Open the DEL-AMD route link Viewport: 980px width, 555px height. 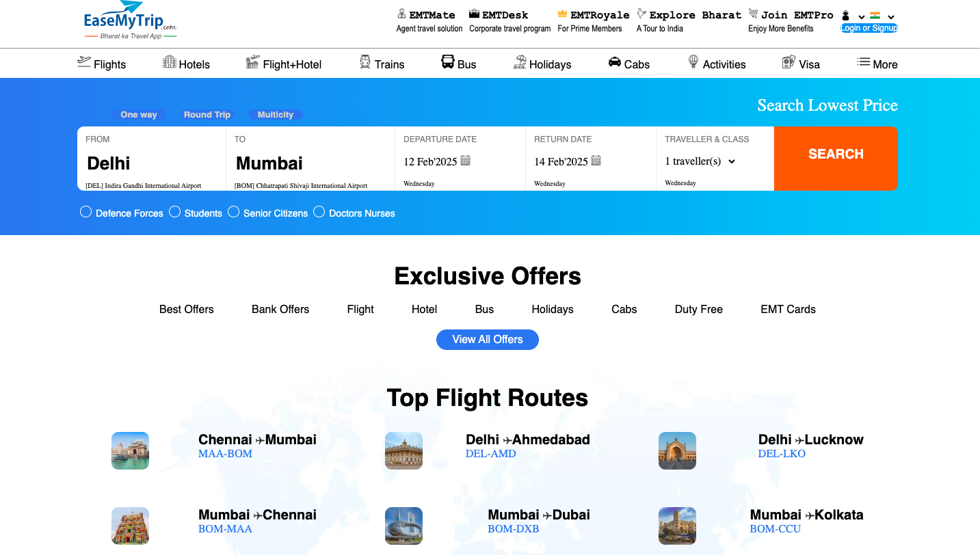(x=491, y=454)
